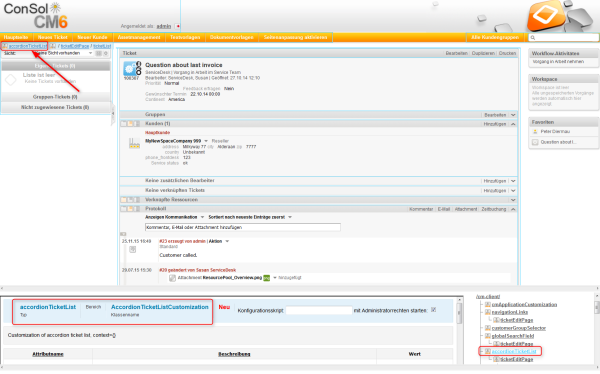Open the Sicht dropdown
The image size is (600, 374).
coord(63,53)
